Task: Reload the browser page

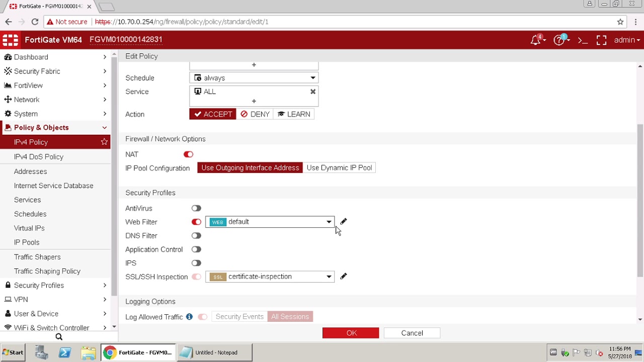Action: coord(35,22)
